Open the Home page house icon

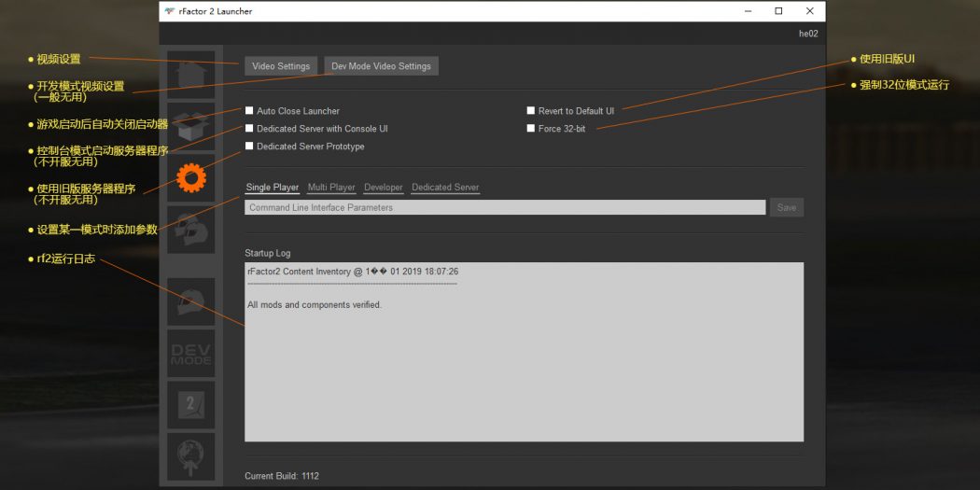190,75
